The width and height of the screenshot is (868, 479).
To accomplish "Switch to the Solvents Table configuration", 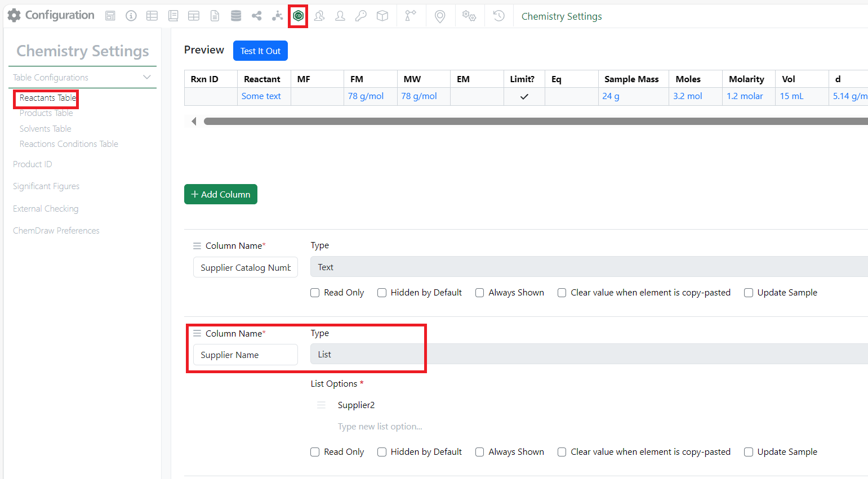I will [44, 128].
